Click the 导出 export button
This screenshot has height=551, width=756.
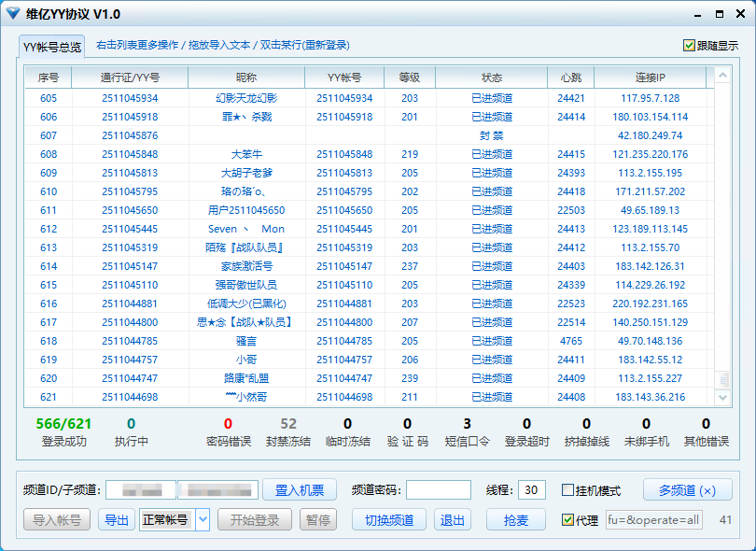pyautogui.click(x=116, y=520)
